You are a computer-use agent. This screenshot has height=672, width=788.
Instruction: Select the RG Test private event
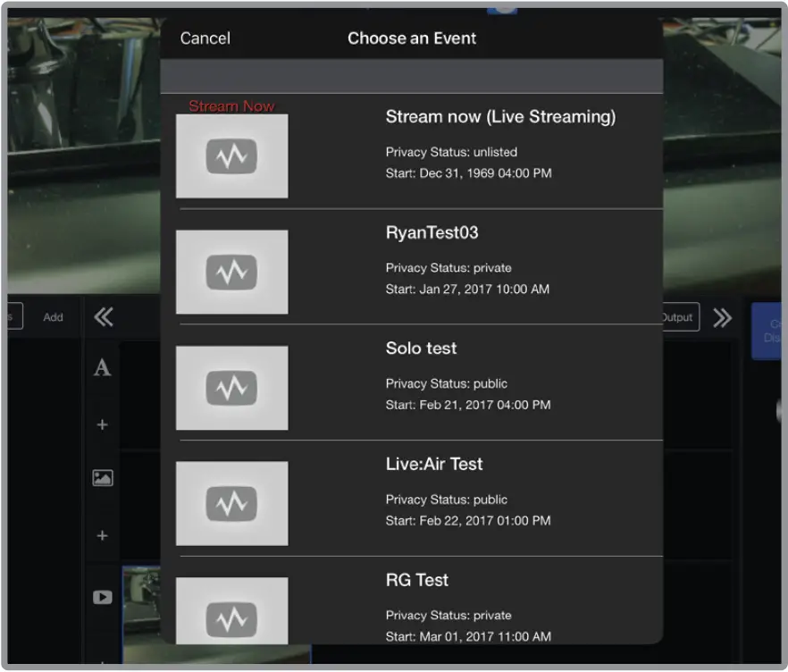click(416, 580)
